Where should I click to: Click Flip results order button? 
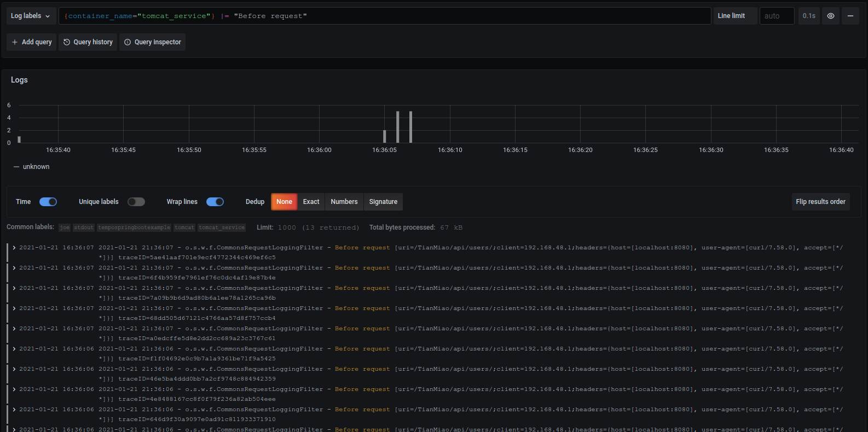click(x=820, y=202)
